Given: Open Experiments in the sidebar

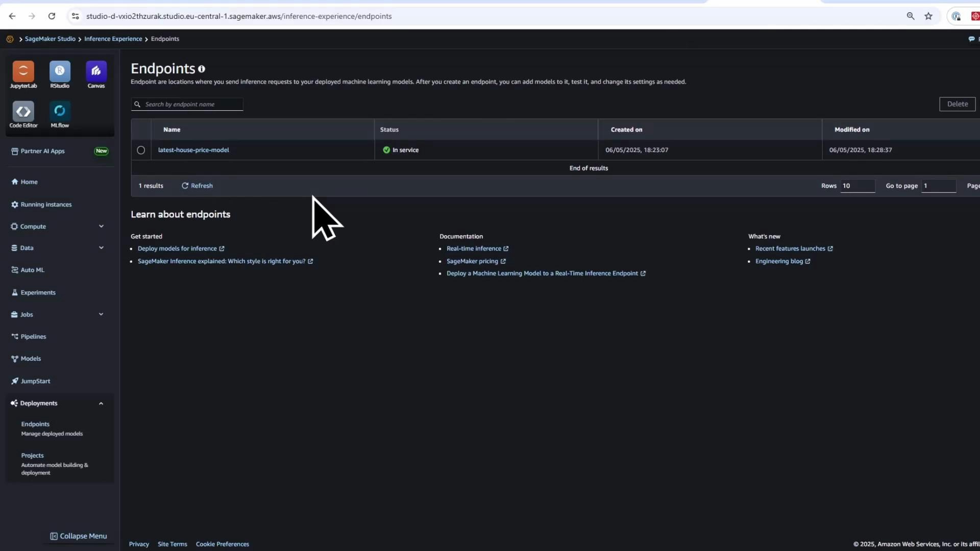Looking at the screenshot, I should [33, 293].
